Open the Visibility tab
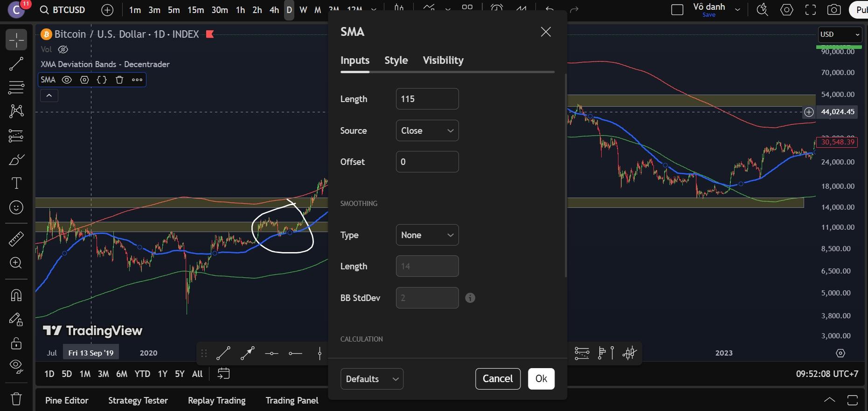Viewport: 868px width, 411px height. tap(443, 61)
